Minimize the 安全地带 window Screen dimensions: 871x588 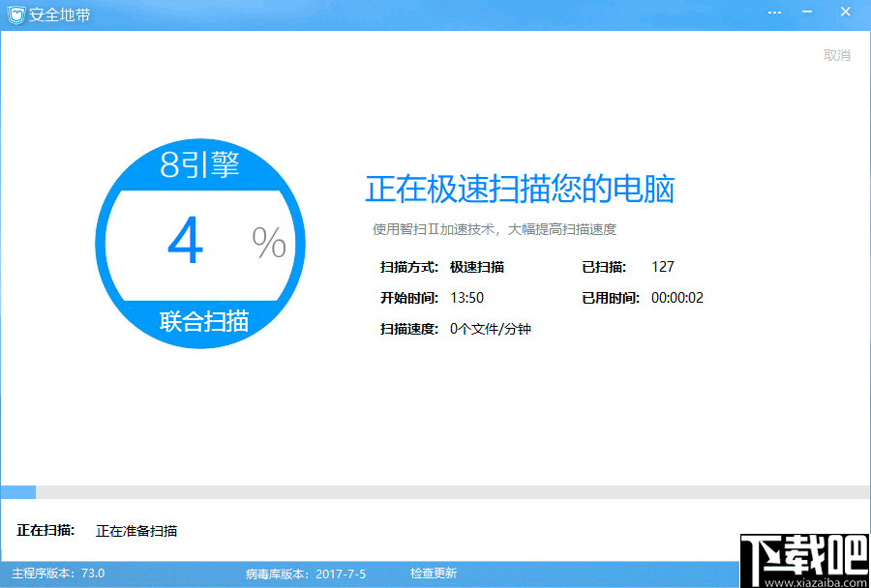pyautogui.click(x=807, y=12)
